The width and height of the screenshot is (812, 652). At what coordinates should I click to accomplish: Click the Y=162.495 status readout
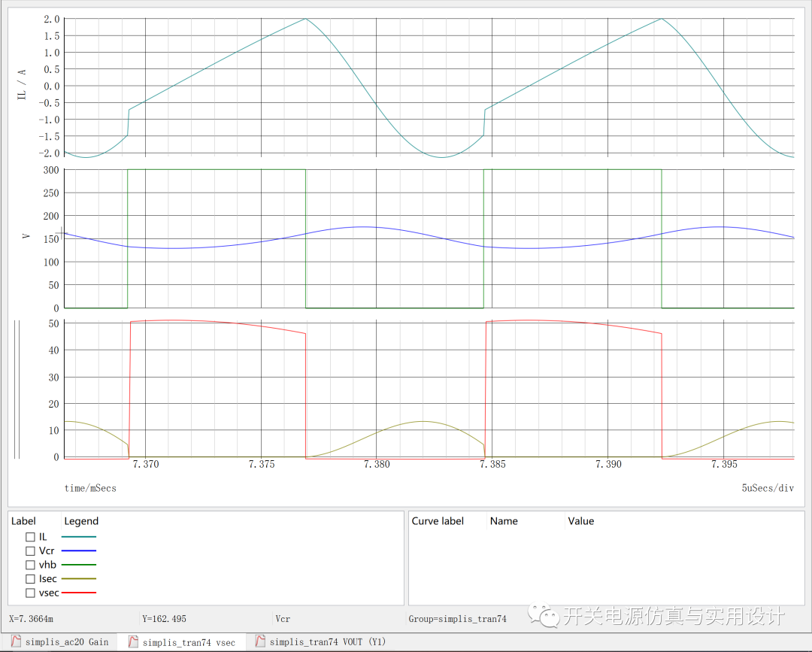(164, 619)
